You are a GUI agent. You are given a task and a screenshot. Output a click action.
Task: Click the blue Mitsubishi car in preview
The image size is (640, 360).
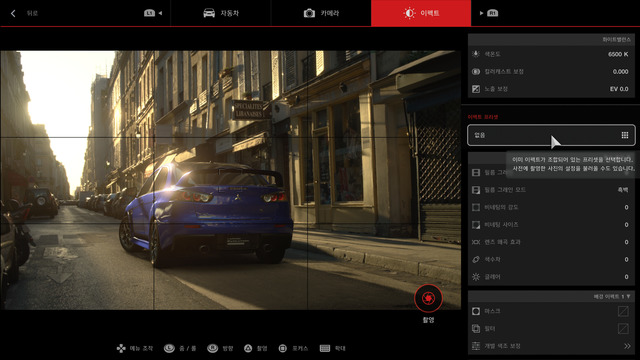pos(206,214)
